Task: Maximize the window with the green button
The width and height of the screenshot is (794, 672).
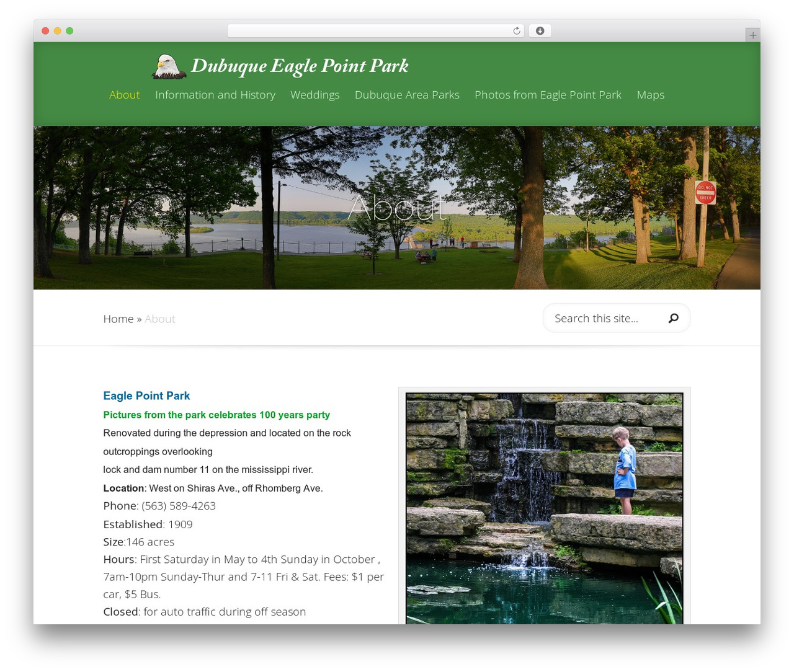Action: click(69, 31)
